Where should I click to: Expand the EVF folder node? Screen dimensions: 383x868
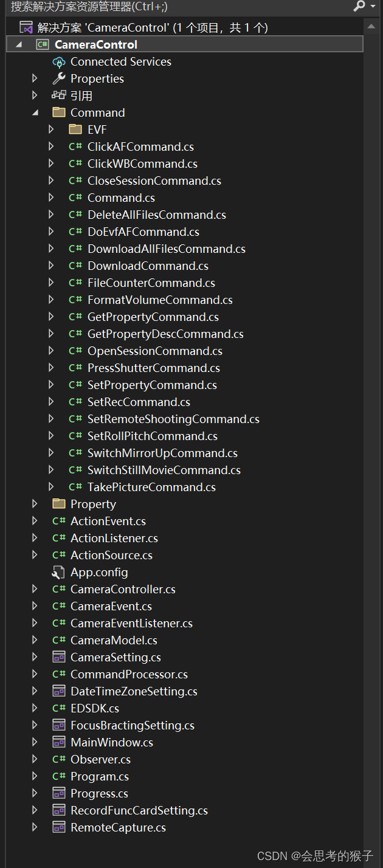coord(51,129)
